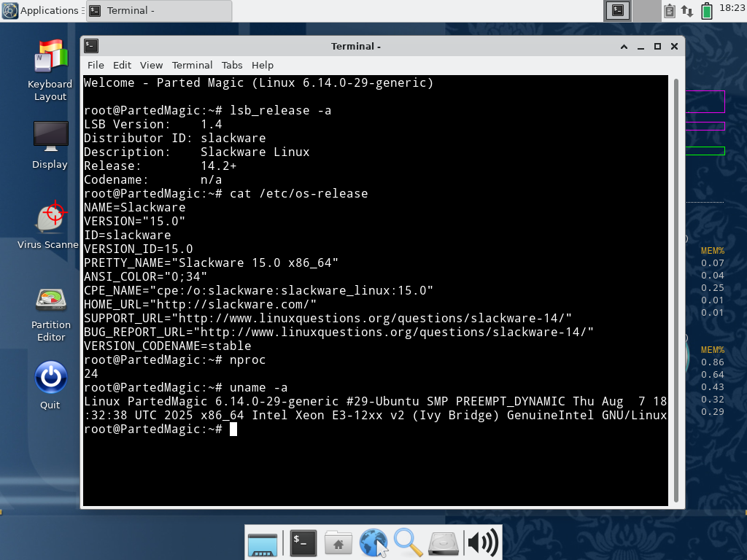Open the terminal's File menu
This screenshot has width=747, height=560.
pyautogui.click(x=96, y=65)
